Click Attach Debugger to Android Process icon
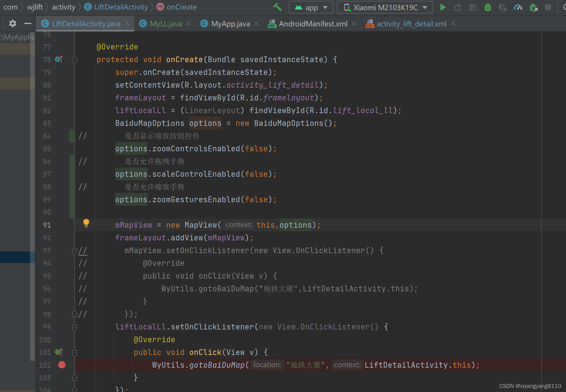 click(x=533, y=7)
